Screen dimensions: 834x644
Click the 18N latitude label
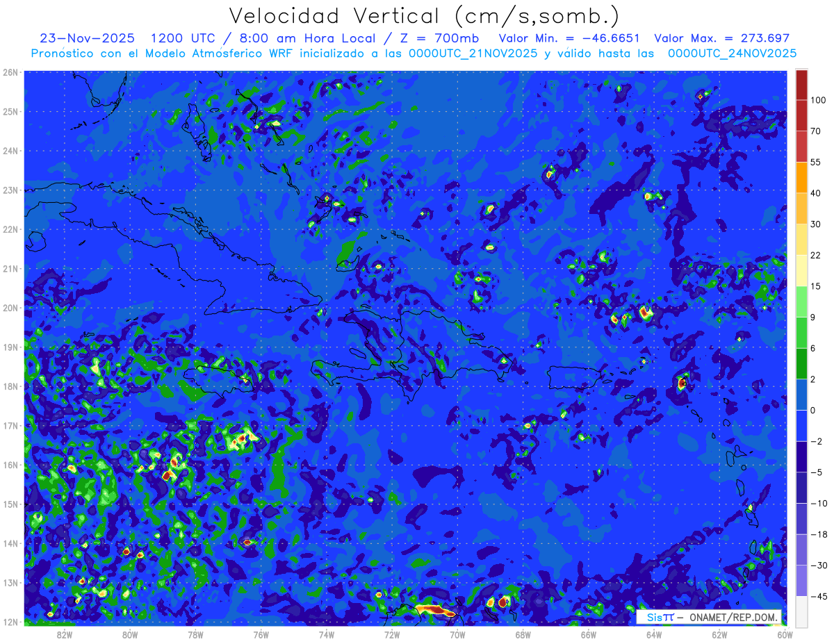(10, 386)
